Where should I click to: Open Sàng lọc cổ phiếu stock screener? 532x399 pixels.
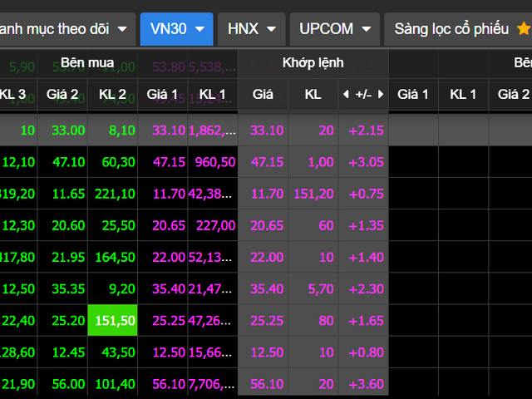coord(451,29)
